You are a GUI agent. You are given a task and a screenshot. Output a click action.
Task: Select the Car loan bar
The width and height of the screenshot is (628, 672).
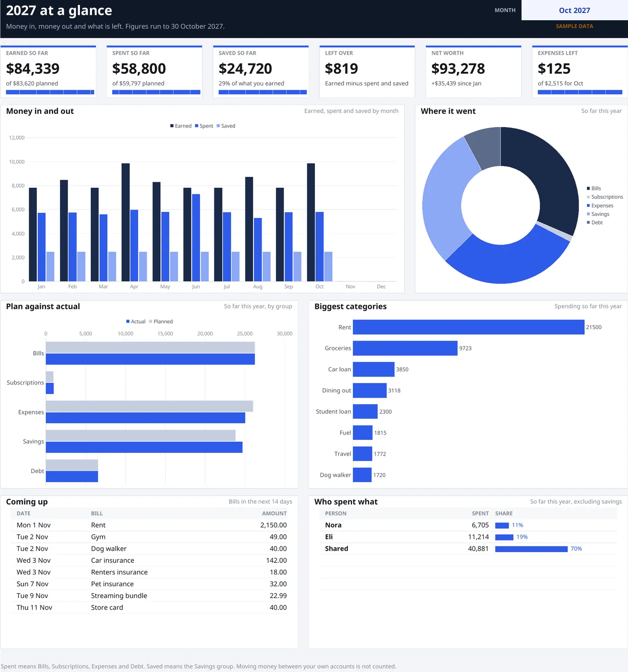[x=374, y=369]
